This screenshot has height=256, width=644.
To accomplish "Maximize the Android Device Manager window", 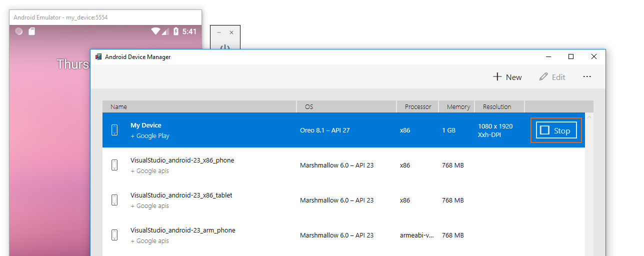I will point(571,56).
